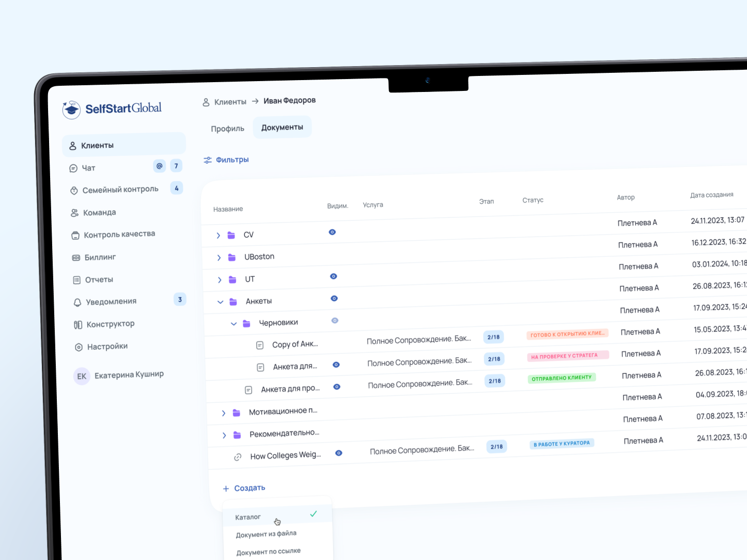
Task: Expand the Мотивационное folder row
Action: point(224,413)
